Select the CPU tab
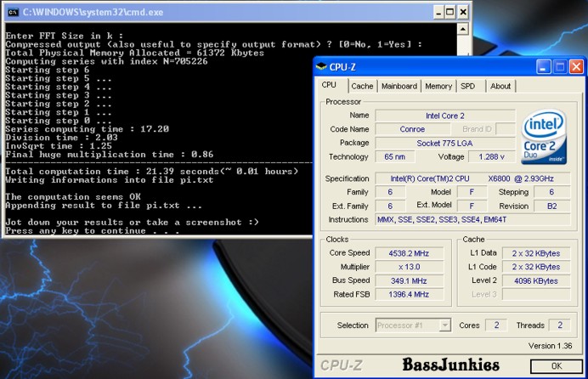The image size is (588, 379). pos(329,85)
